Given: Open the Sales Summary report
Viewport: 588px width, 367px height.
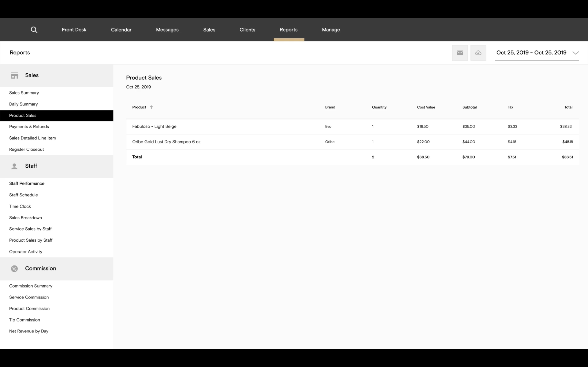Looking at the screenshot, I should [x=24, y=93].
